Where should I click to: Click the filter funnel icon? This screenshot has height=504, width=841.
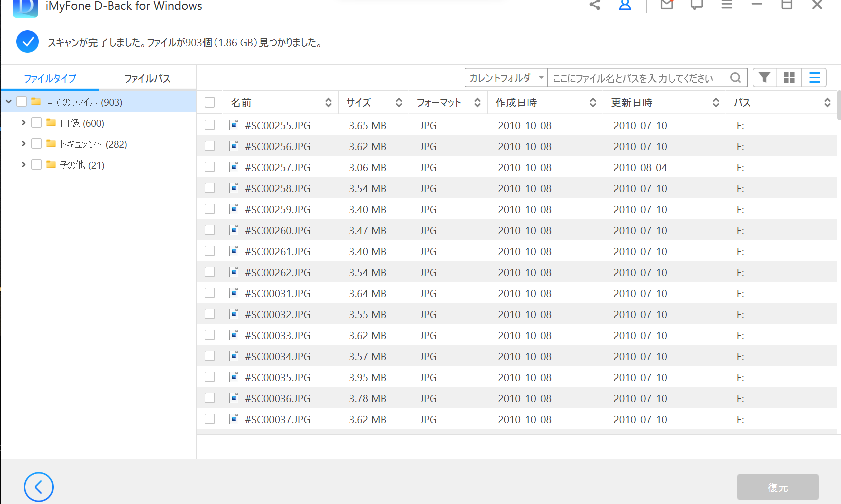[764, 78]
